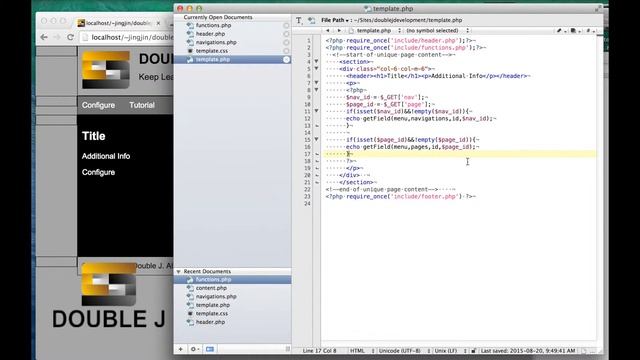Click the template.php icon in title bar
Screen dimensions: 640x360
point(367,9)
